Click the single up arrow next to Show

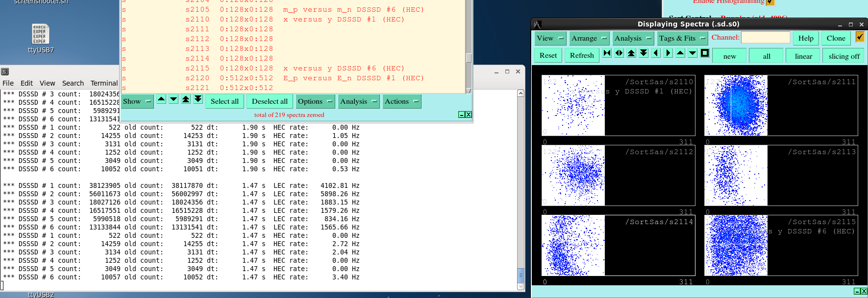(161, 99)
